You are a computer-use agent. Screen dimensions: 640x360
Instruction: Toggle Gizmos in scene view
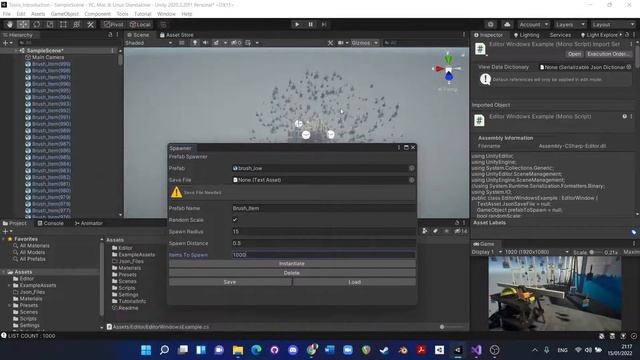[360, 42]
